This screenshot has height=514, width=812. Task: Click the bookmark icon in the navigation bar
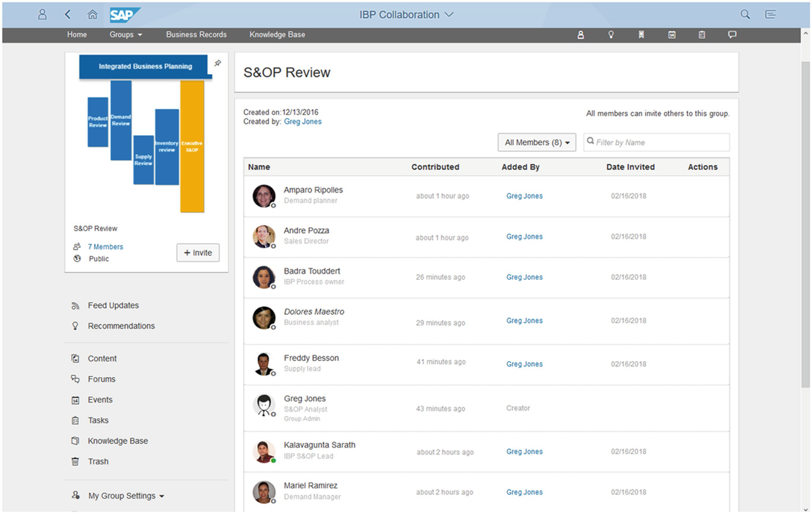[x=641, y=35]
